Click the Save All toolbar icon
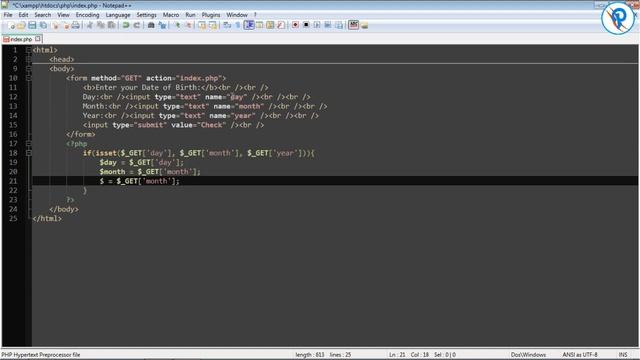 [43, 25]
